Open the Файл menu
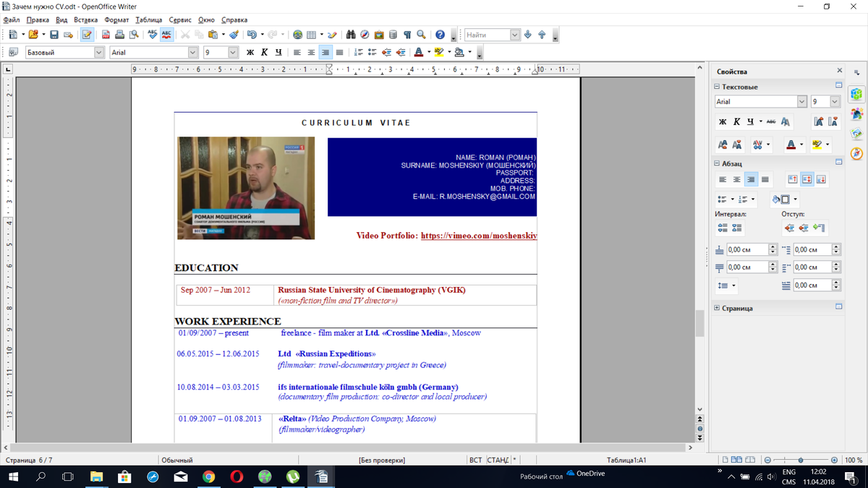Viewport: 868px width, 488px height. [x=11, y=20]
